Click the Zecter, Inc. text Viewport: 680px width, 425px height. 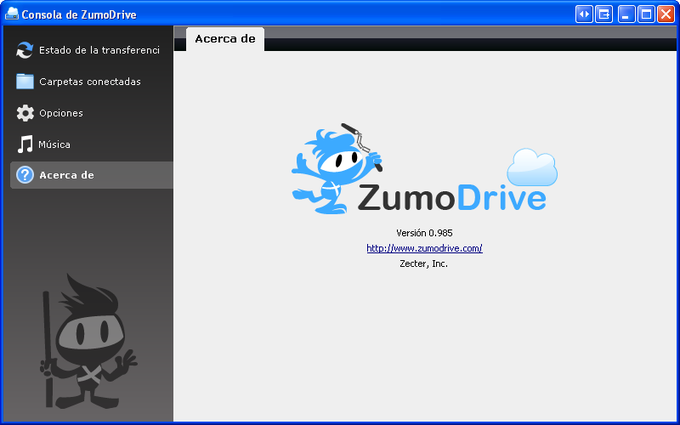[424, 264]
